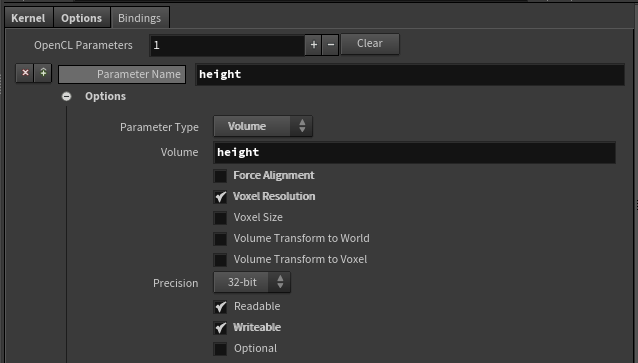Click the Parameter Type dropdown arrows
The image size is (638, 363).
pos(302,126)
